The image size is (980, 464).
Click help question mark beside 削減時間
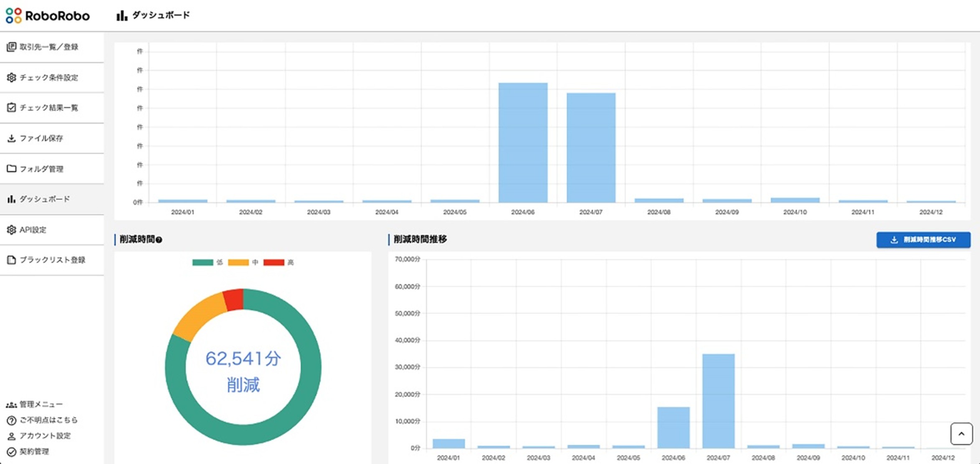click(159, 240)
